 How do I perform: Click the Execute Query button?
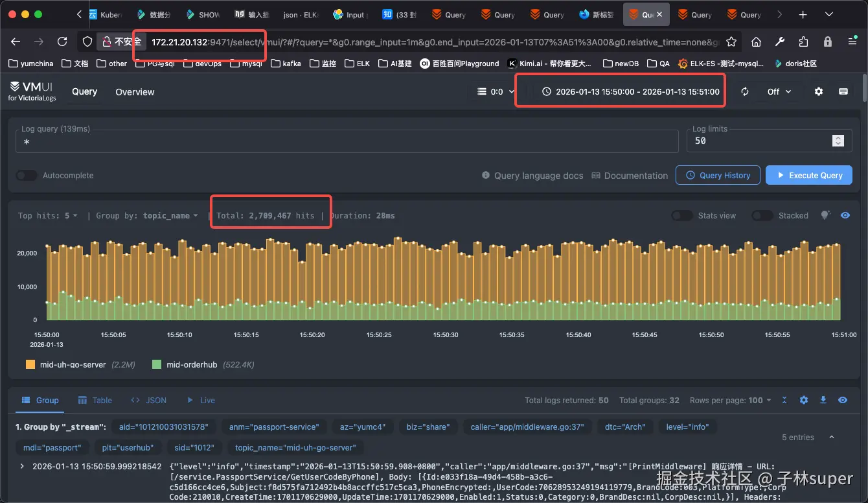(x=809, y=175)
